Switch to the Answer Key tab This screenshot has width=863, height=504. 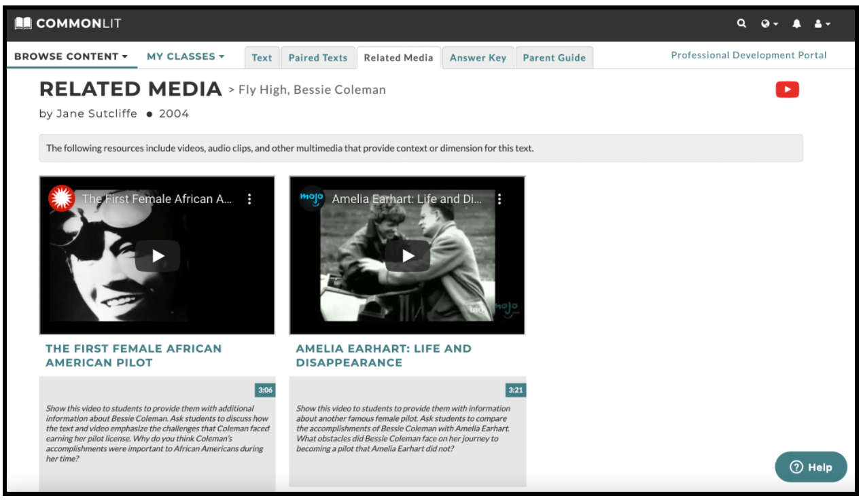pos(478,58)
